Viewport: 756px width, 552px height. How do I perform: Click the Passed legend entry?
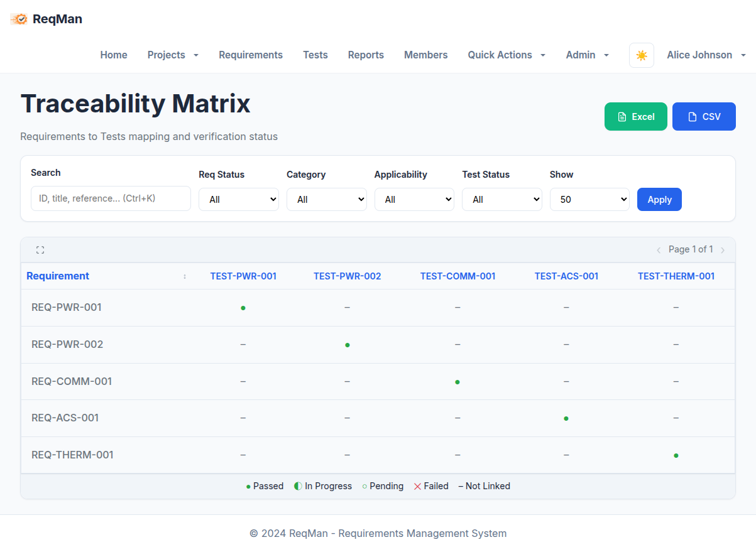(265, 486)
